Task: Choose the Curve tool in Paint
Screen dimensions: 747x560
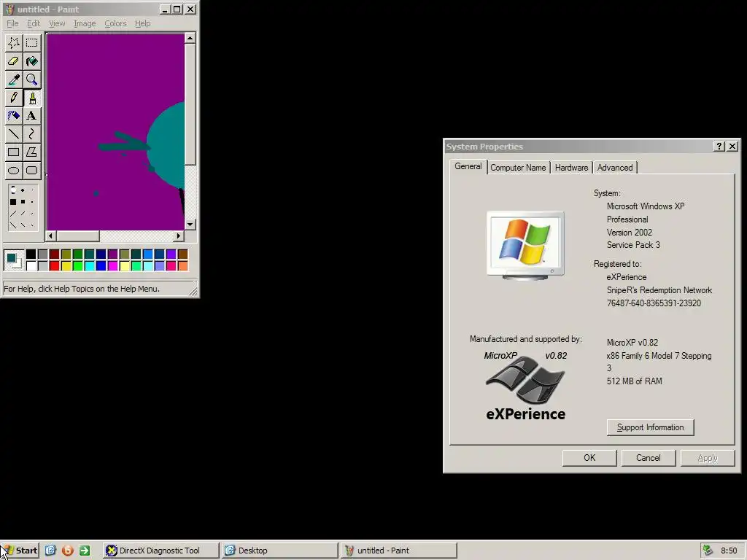Action: pos(32,134)
